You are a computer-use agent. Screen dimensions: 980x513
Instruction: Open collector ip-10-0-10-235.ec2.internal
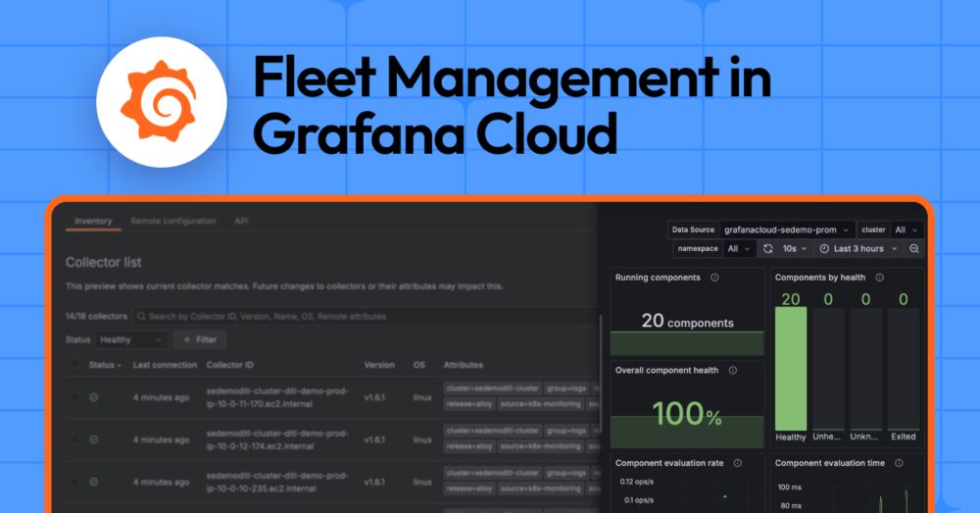[x=277, y=482]
